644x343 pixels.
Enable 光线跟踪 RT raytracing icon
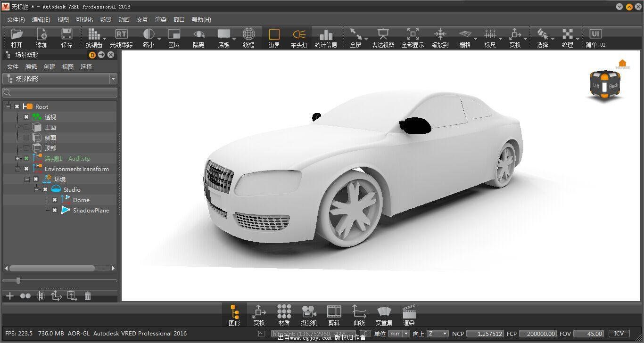[121, 34]
